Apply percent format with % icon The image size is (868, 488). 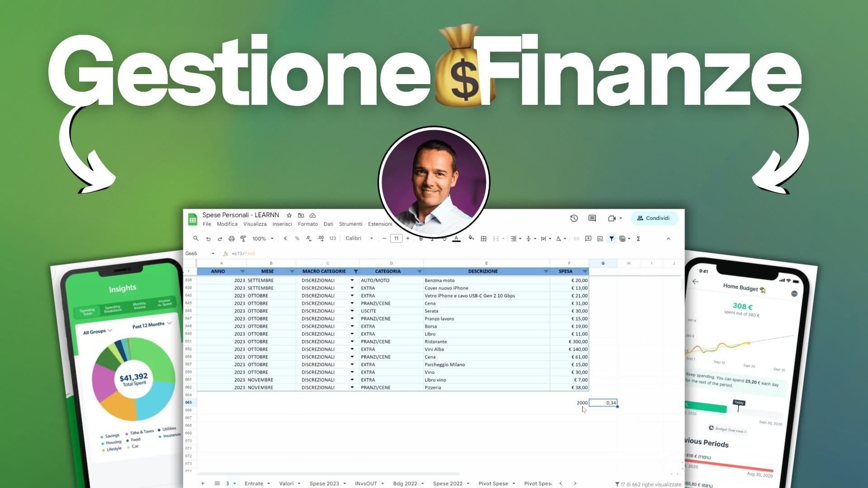click(x=297, y=239)
